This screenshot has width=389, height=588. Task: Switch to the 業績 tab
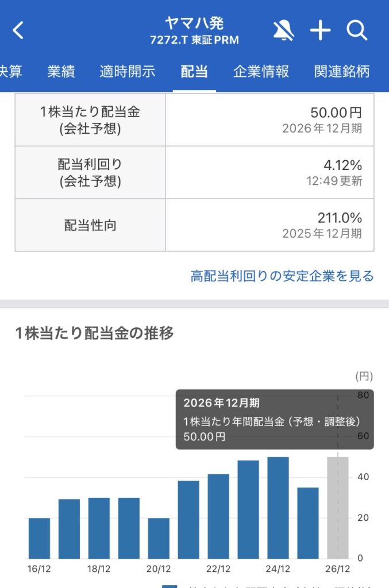61,72
